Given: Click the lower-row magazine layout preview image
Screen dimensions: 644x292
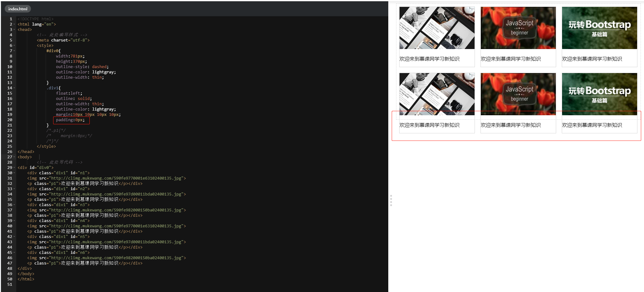Looking at the screenshot, I should (x=437, y=94).
